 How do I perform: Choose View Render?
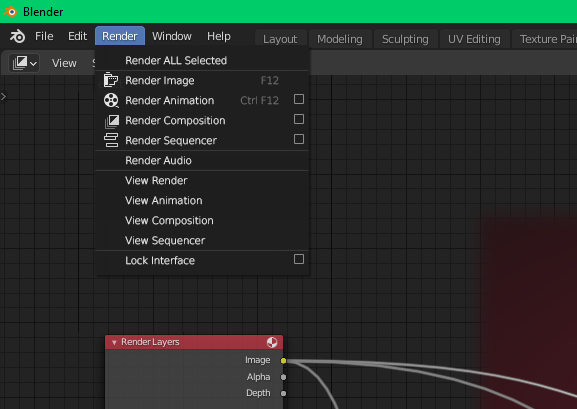(202, 180)
